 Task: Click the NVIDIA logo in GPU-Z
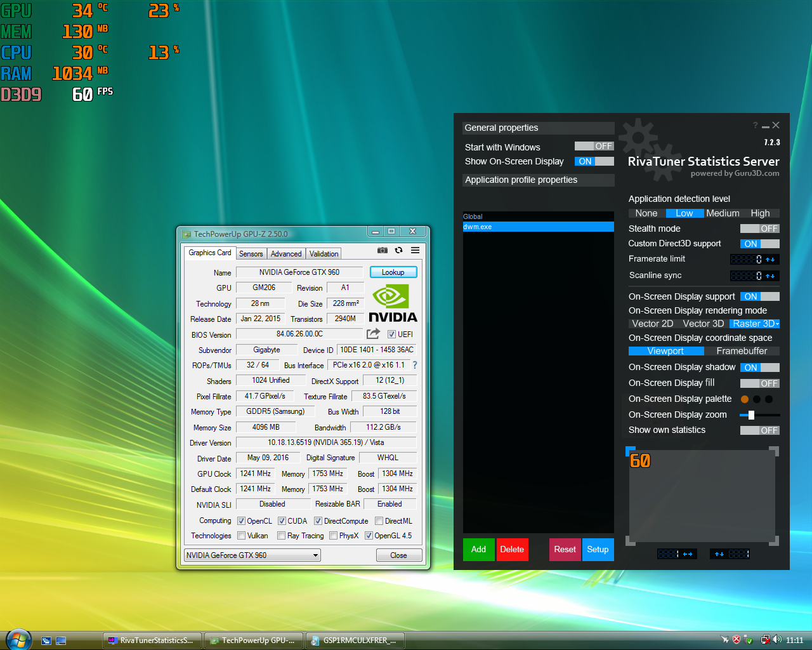(392, 304)
